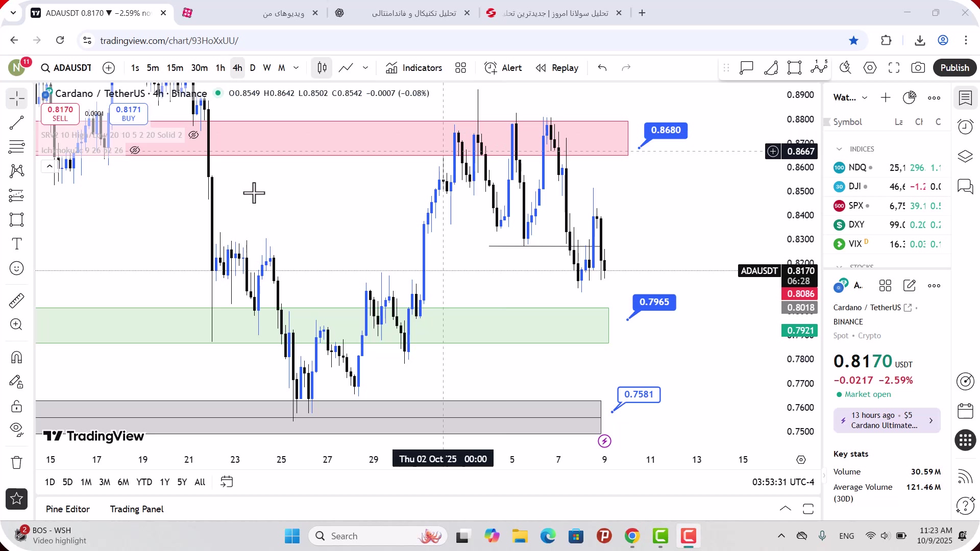
Task: Open the Trading Panel tab
Action: point(137,509)
